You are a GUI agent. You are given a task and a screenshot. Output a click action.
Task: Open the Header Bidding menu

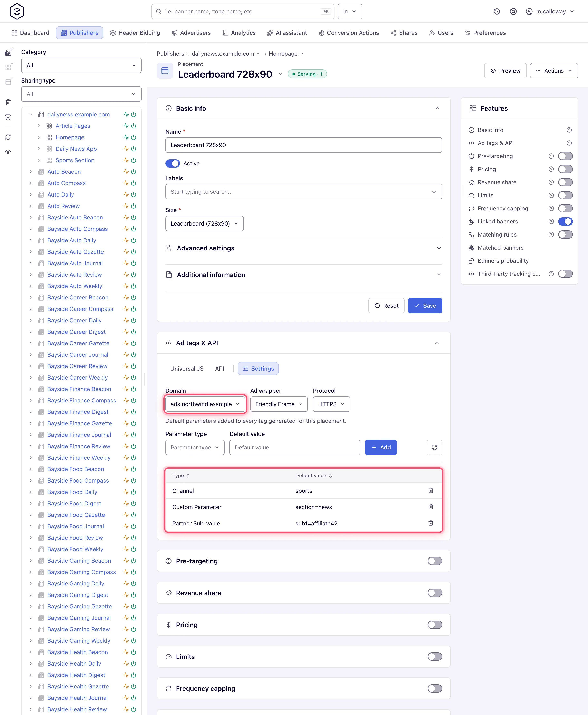click(135, 33)
